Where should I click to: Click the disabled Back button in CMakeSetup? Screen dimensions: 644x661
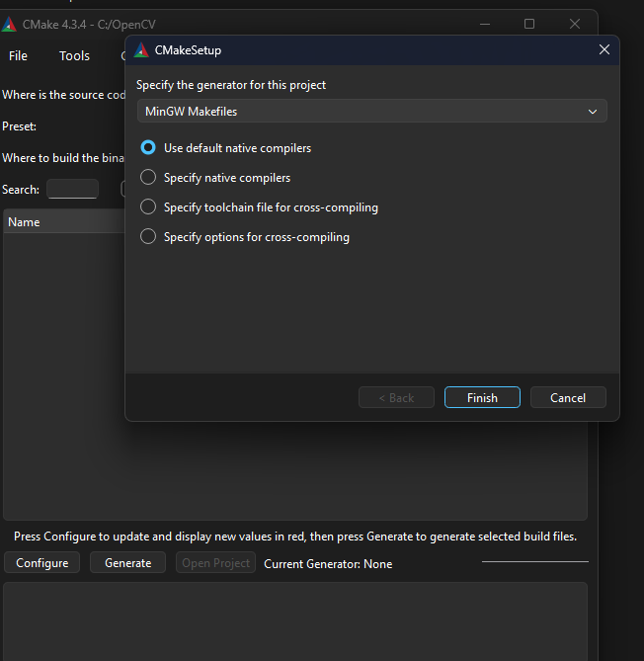[396, 397]
